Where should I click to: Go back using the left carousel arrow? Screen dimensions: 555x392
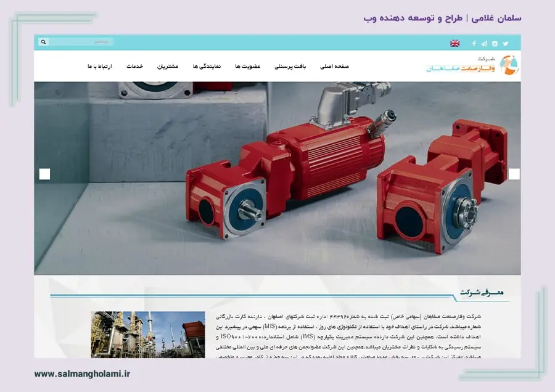click(x=43, y=175)
